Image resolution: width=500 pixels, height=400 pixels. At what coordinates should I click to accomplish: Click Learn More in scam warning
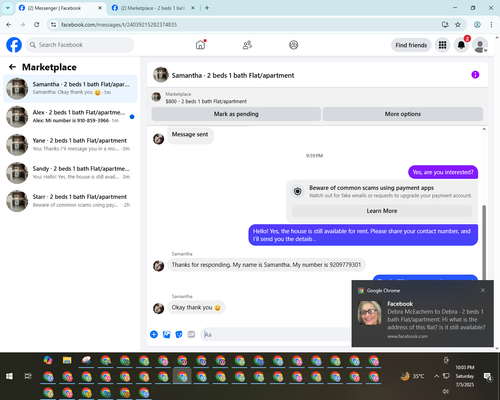(382, 211)
